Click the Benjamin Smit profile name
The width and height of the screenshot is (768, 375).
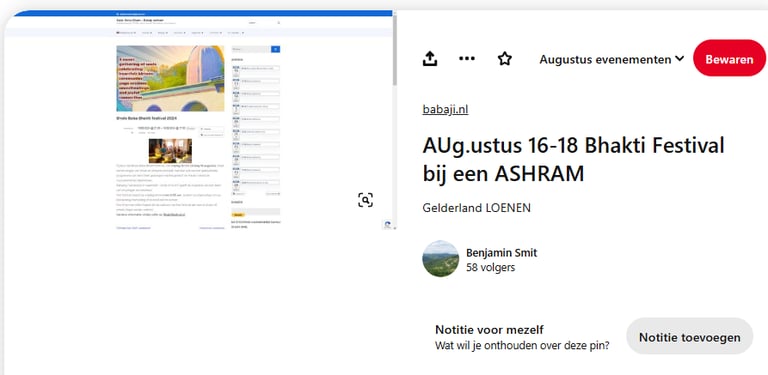[502, 253]
